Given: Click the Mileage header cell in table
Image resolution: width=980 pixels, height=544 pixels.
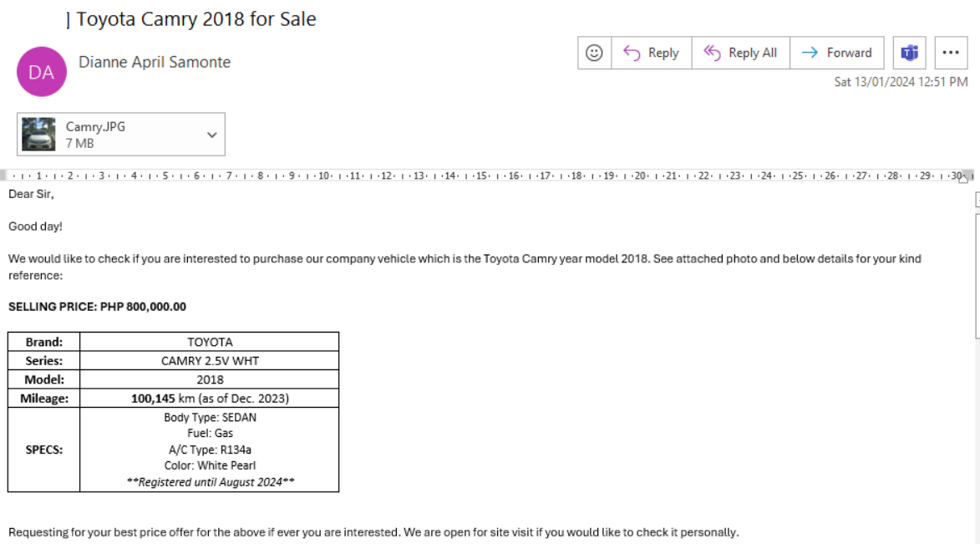Looking at the screenshot, I should click(x=44, y=399).
